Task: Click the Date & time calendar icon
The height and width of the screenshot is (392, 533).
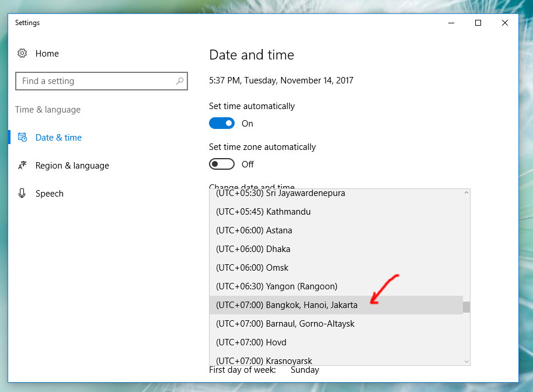Action: click(22, 138)
